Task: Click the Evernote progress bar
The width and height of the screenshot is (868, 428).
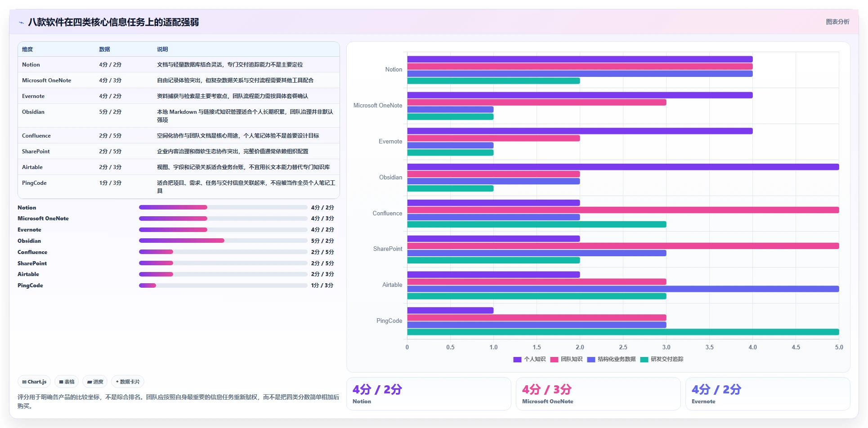Action: coord(223,230)
